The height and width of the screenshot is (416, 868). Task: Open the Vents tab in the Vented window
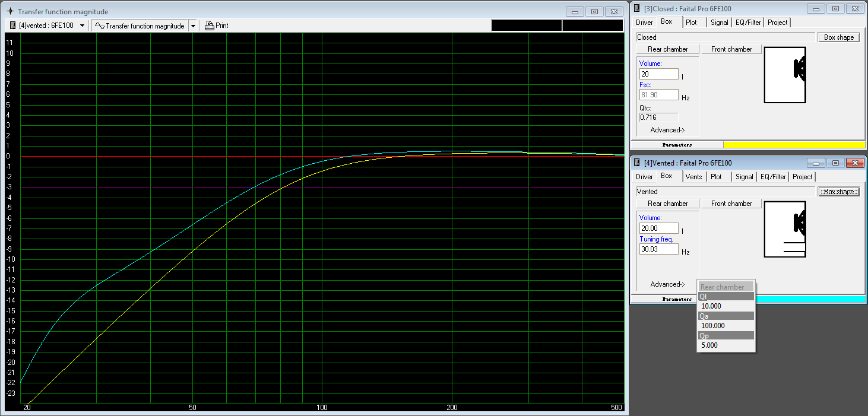click(693, 177)
